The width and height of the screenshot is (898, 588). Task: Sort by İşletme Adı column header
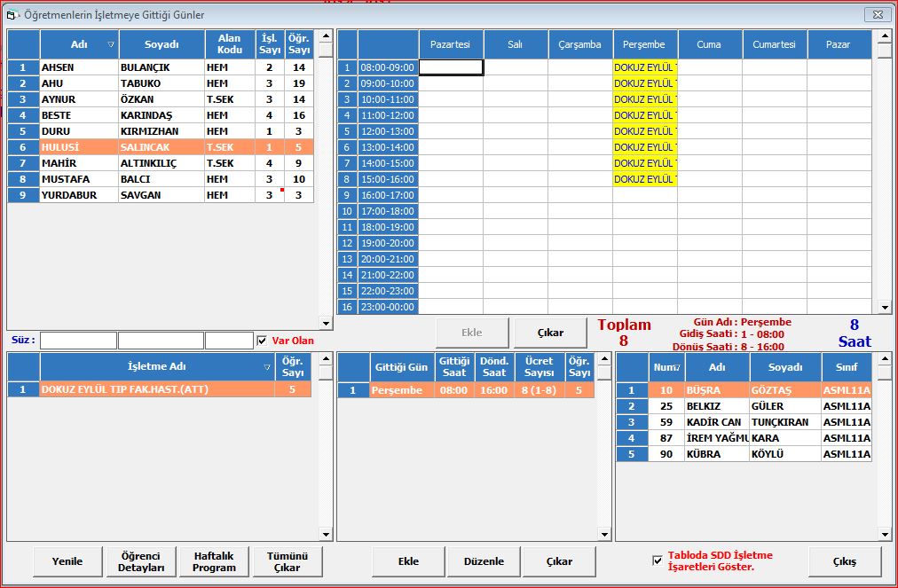[157, 366]
